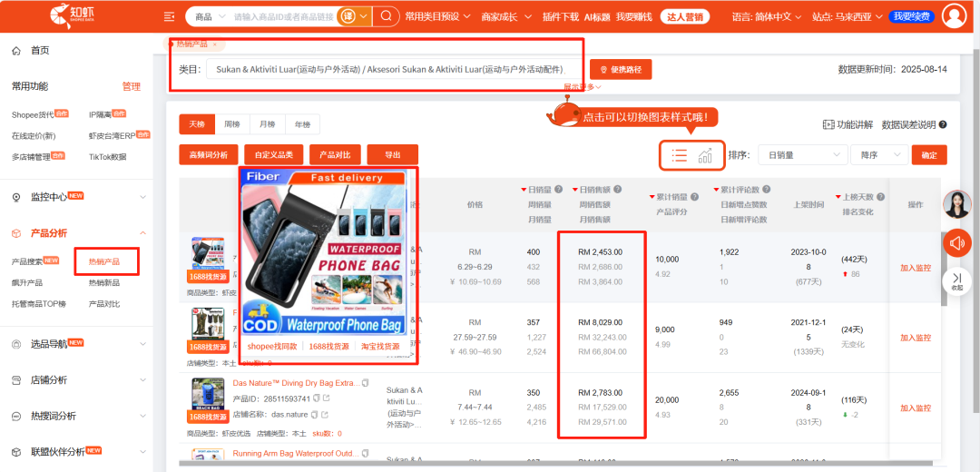Click help icon next to 上榜天数 header
The height and width of the screenshot is (472, 980).
tap(880, 197)
